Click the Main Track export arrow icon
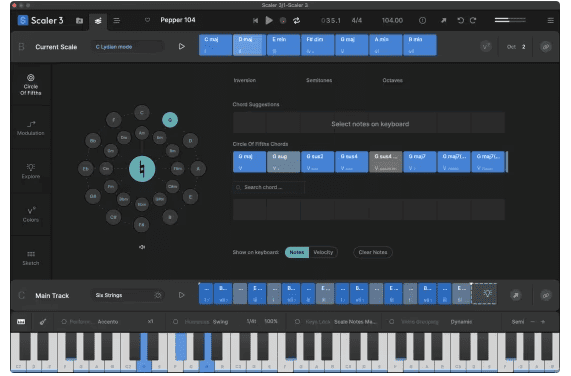The width and height of the screenshot is (571, 376). pyautogui.click(x=516, y=295)
